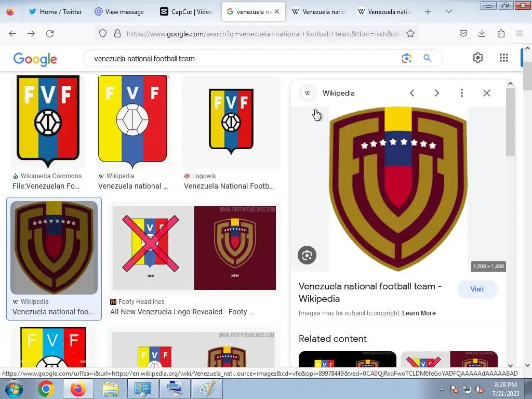
Task: Open preview panel more options menu
Action: tap(462, 93)
